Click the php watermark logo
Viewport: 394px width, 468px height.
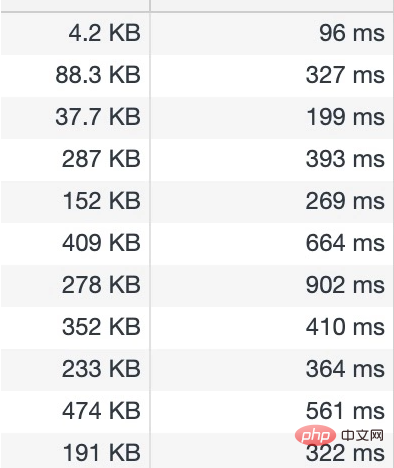pyautogui.click(x=315, y=435)
